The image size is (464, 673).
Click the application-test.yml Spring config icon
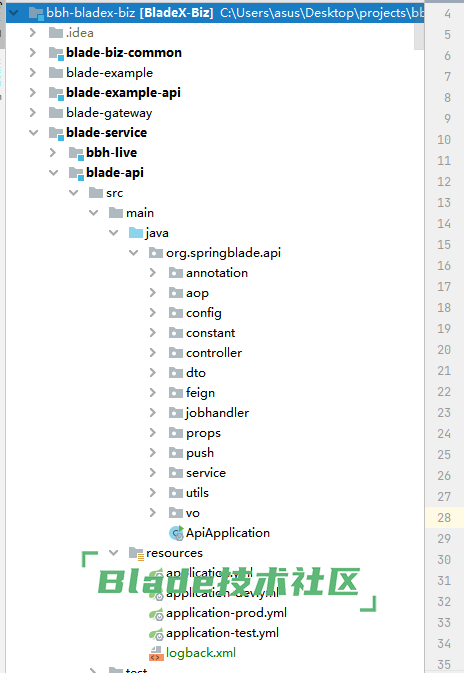[x=156, y=634]
